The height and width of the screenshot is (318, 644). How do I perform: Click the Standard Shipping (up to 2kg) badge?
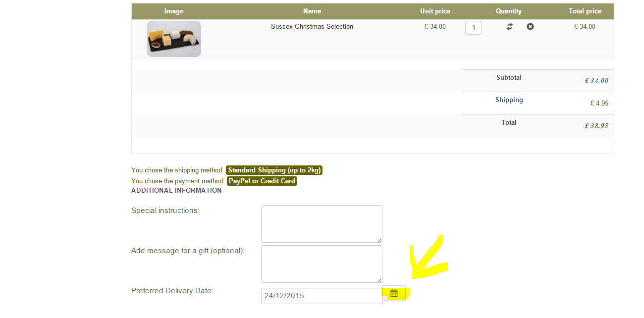click(274, 170)
